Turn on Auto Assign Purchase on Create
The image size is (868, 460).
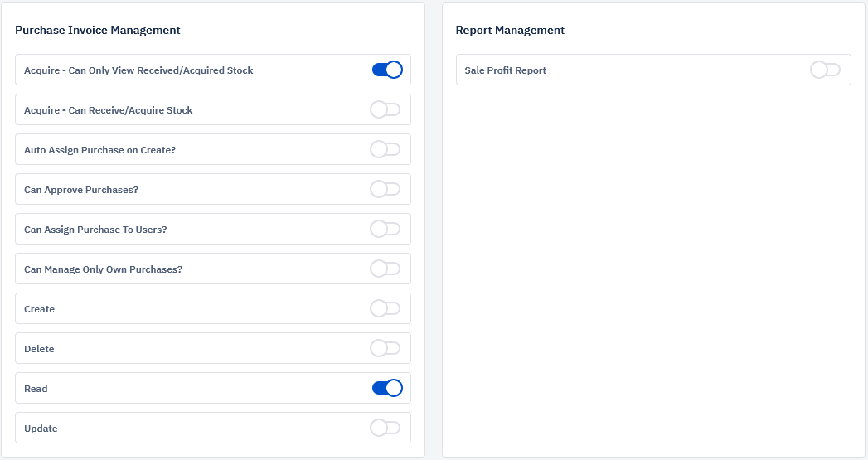[x=386, y=149]
